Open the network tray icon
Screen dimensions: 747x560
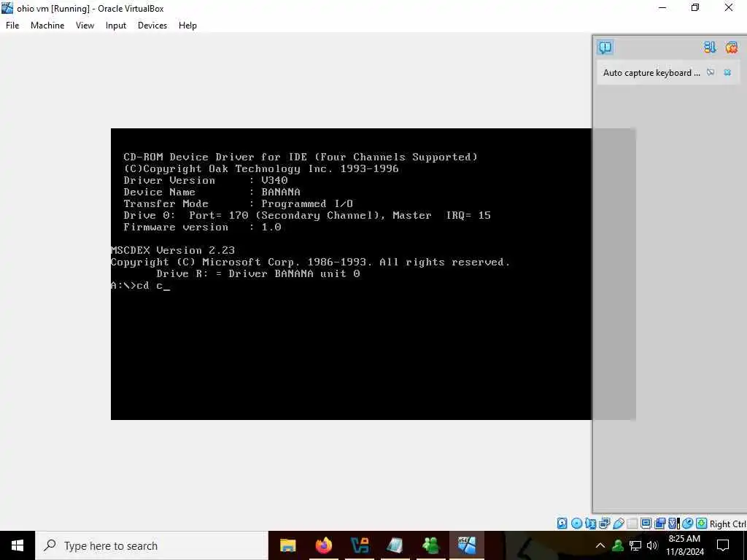(x=635, y=545)
